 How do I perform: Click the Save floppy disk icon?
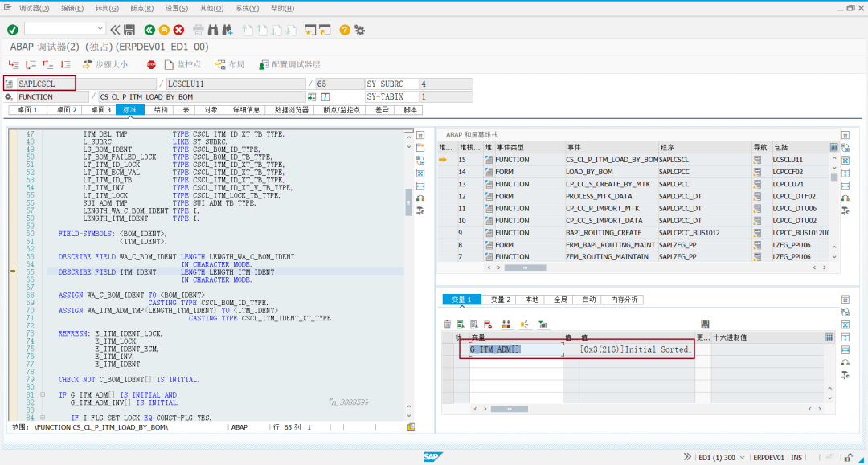129,30
